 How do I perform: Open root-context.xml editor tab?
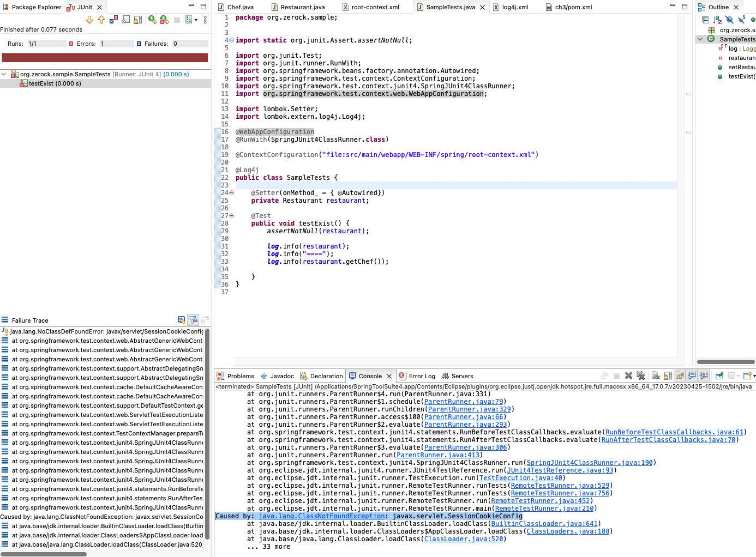coord(371,7)
